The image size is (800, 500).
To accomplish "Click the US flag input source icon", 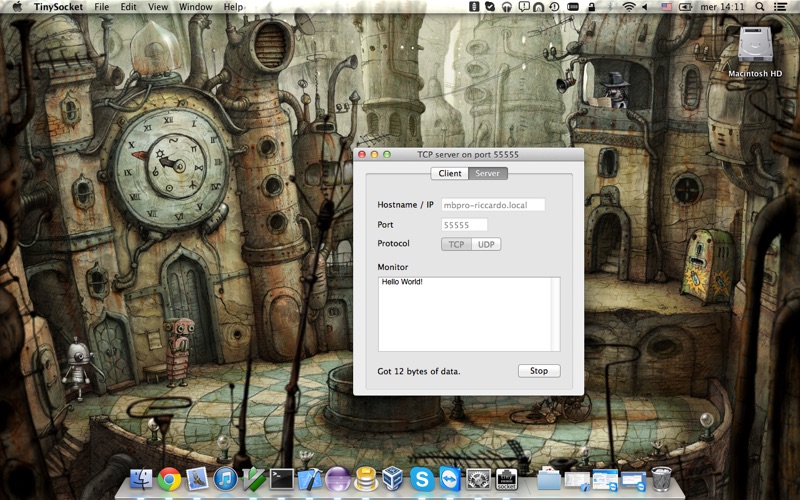I will tap(666, 7).
